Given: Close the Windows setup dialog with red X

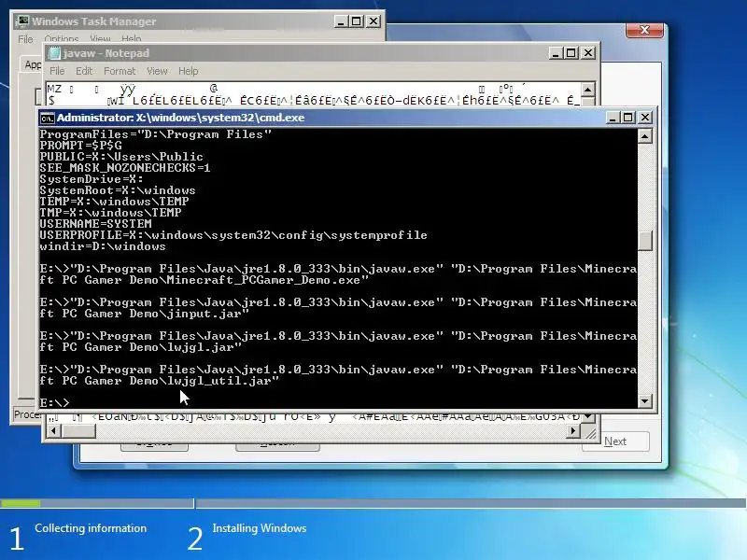Looking at the screenshot, I should [644, 30].
